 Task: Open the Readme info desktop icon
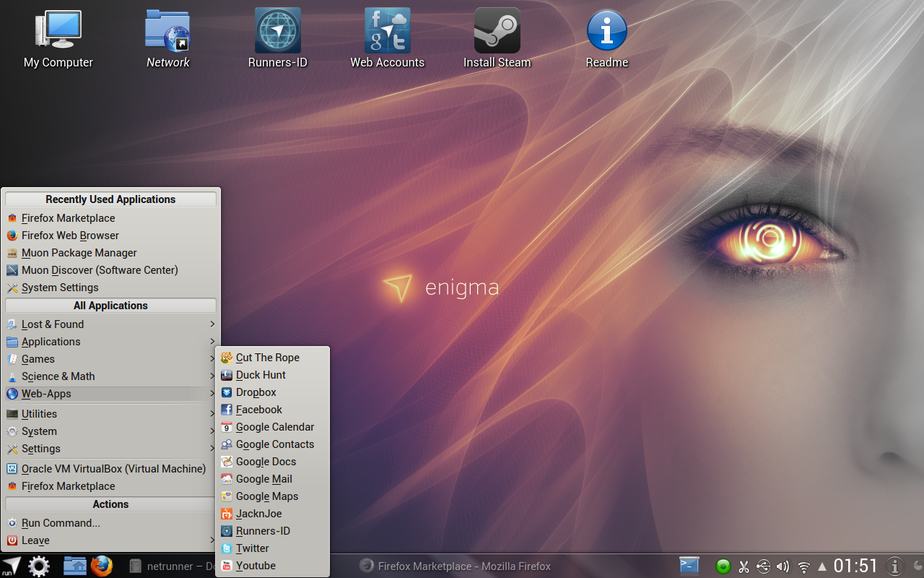(607, 39)
